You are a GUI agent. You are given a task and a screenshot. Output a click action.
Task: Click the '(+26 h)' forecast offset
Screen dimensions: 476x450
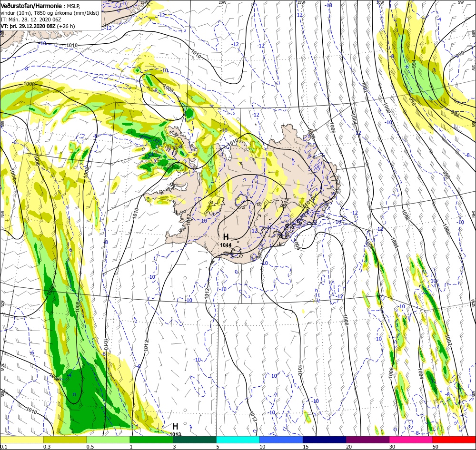66,26
